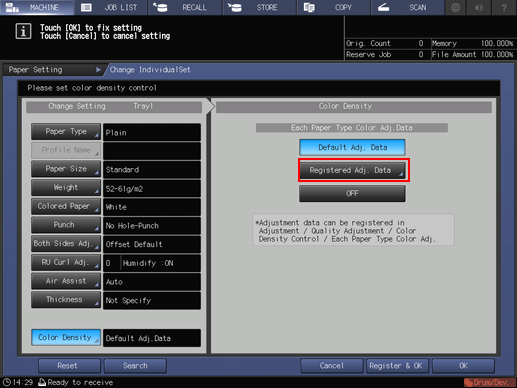Switch to the JOB LIST tab
517x388 pixels.
point(110,7)
